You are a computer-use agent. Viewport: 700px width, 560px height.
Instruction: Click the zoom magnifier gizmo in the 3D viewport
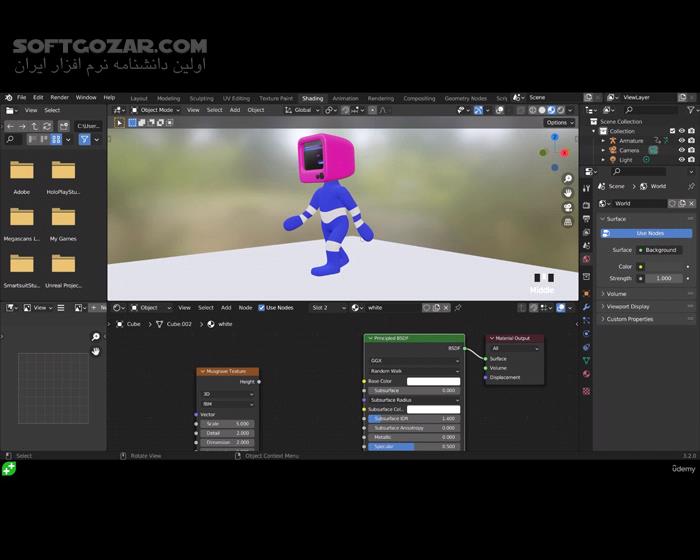click(x=568, y=179)
